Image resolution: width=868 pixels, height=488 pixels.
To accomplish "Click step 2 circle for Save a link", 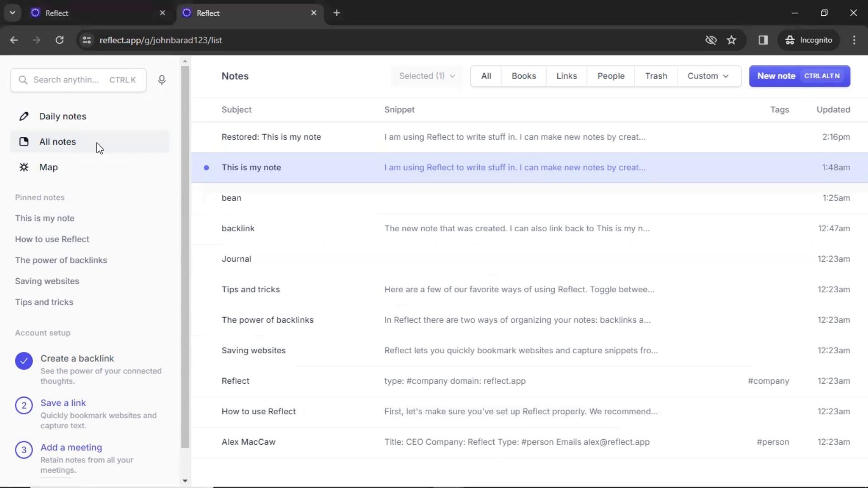I will pos(24,405).
